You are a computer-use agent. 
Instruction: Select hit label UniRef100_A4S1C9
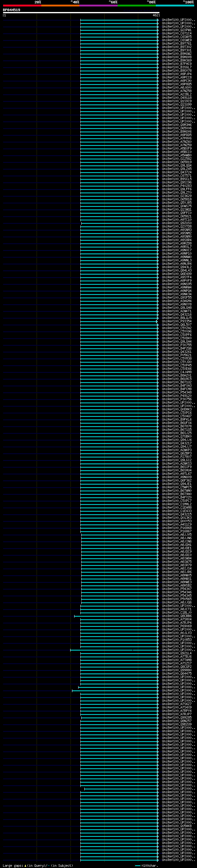(176, 525)
